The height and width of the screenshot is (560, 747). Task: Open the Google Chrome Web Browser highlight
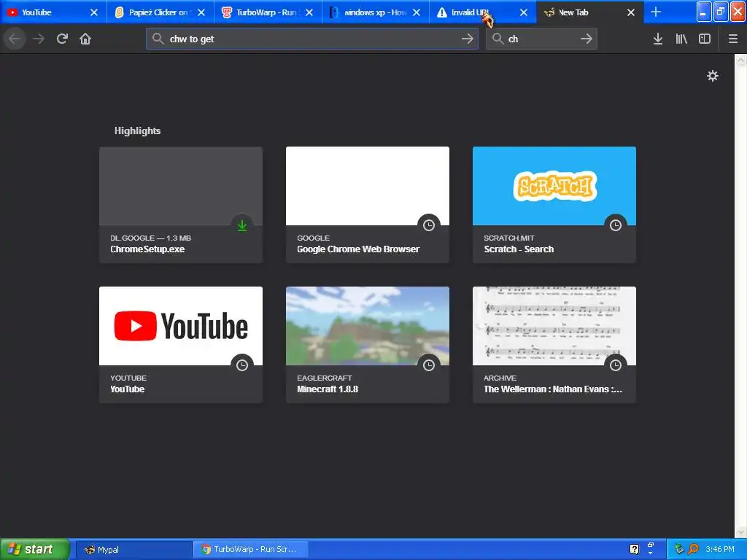point(368,205)
